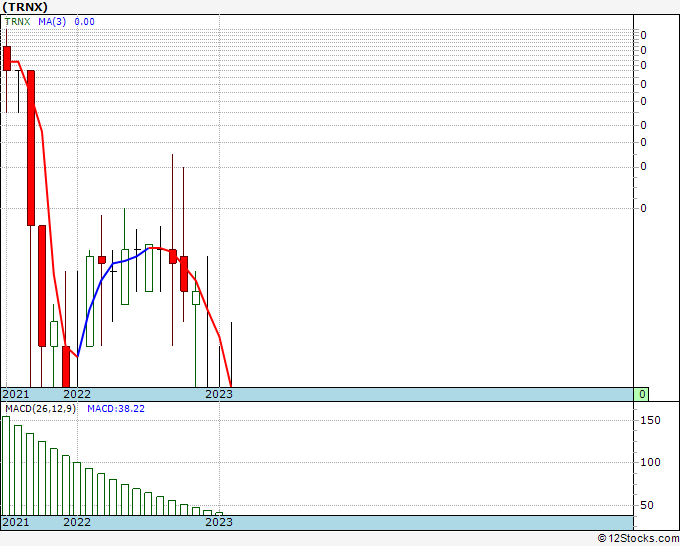Select the TRNX legend label
Image resolution: width=680 pixels, height=546 pixels.
click(x=18, y=21)
